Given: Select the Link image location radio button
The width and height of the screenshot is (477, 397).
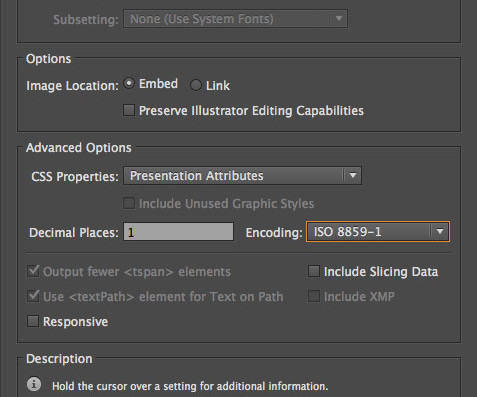Looking at the screenshot, I should [x=196, y=85].
